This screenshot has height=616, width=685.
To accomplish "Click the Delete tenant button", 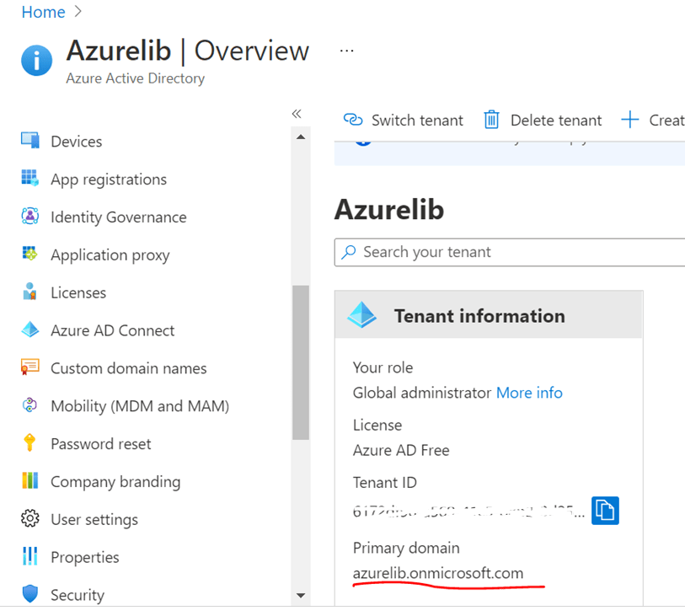I will tap(543, 120).
